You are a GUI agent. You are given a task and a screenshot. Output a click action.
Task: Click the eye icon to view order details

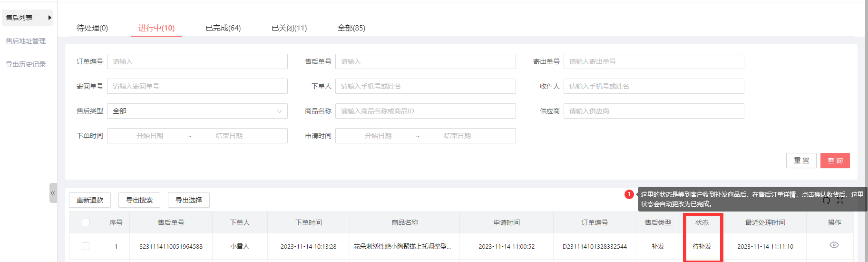coord(834,245)
